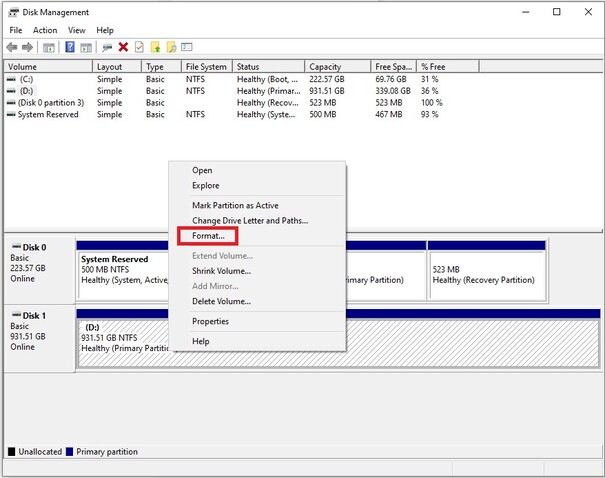Click the checkmark properties toolbar icon
This screenshot has height=478, width=605.
[139, 47]
